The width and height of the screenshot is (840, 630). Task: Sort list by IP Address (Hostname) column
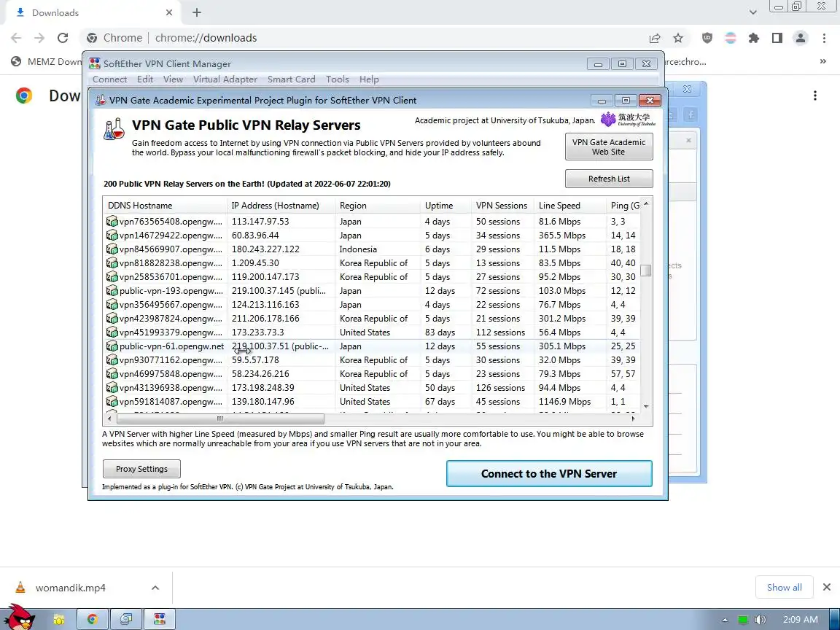click(x=281, y=206)
